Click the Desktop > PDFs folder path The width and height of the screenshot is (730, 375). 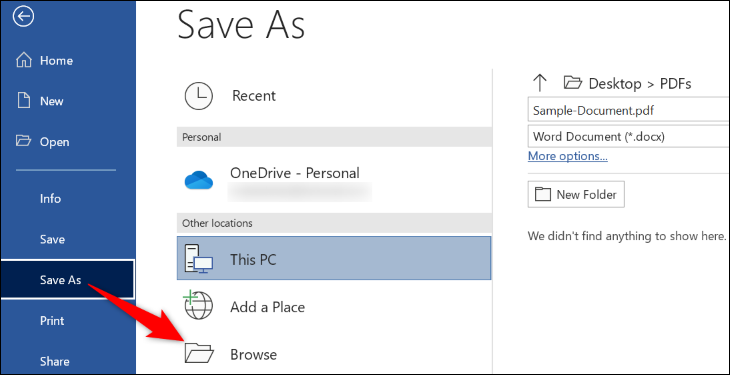pyautogui.click(x=627, y=83)
